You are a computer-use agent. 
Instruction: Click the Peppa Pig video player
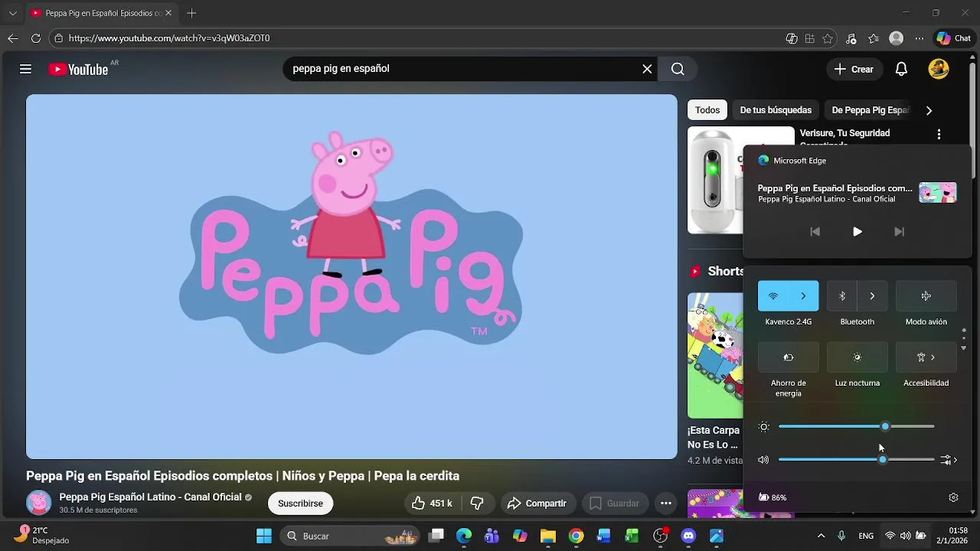pyautogui.click(x=351, y=276)
